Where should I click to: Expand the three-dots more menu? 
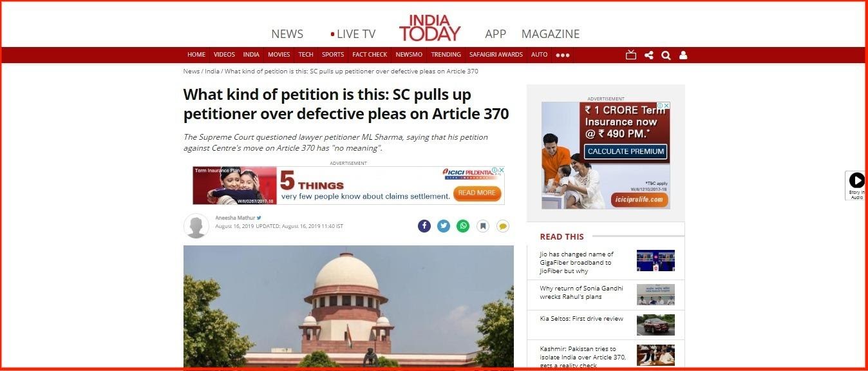[563, 55]
